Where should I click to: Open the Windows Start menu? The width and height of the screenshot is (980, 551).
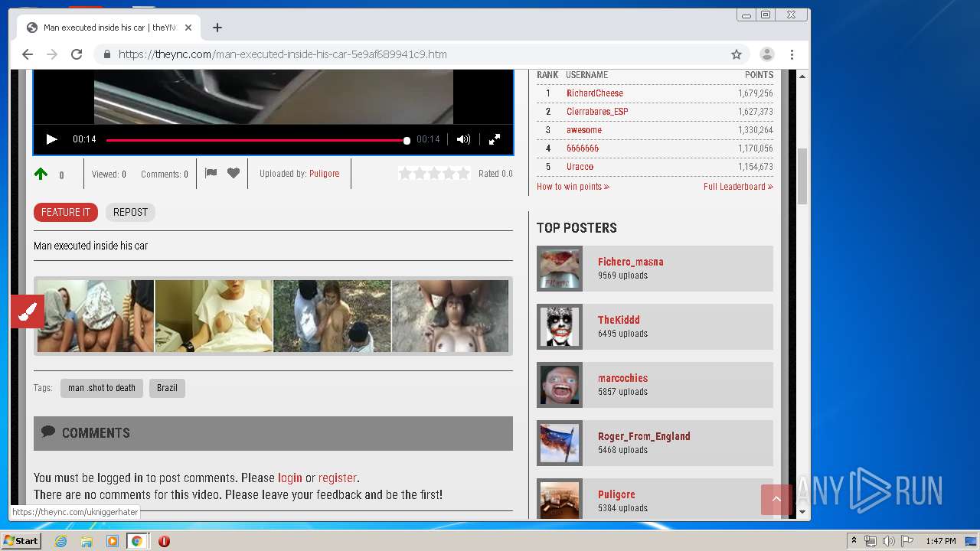(21, 541)
